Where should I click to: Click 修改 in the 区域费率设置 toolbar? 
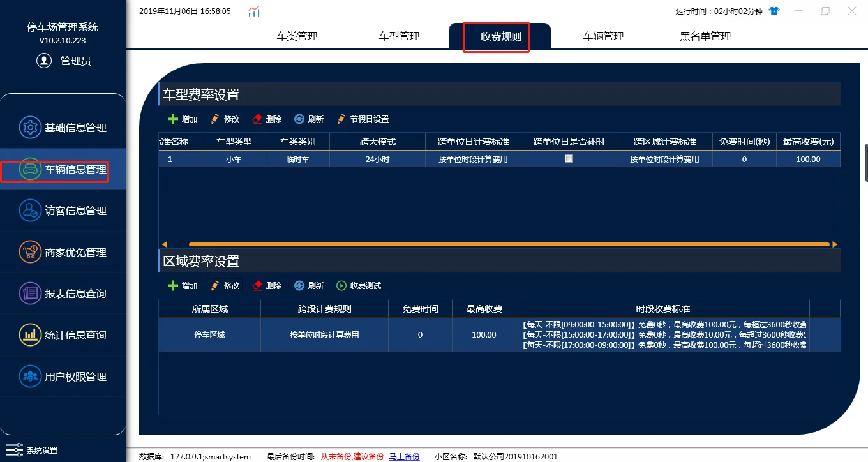tap(225, 286)
